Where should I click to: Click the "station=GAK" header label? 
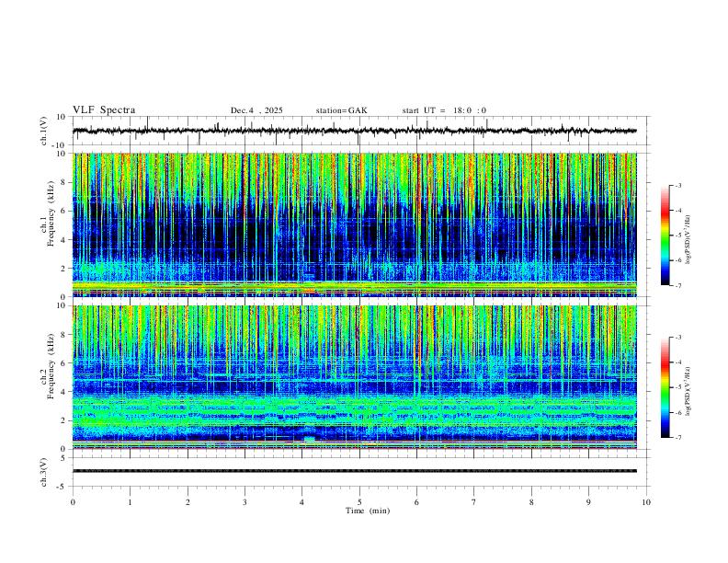(341, 110)
